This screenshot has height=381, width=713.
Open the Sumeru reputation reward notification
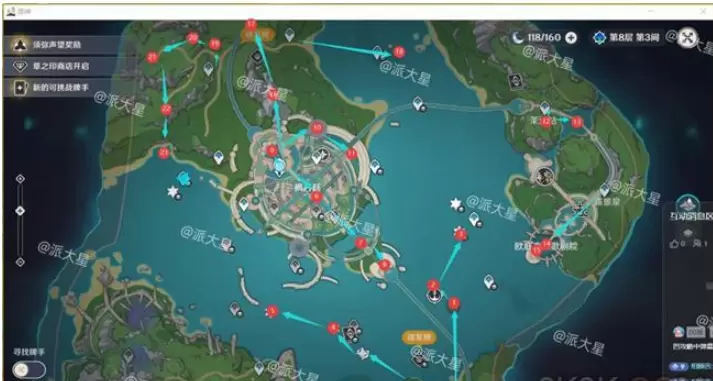coord(57,45)
